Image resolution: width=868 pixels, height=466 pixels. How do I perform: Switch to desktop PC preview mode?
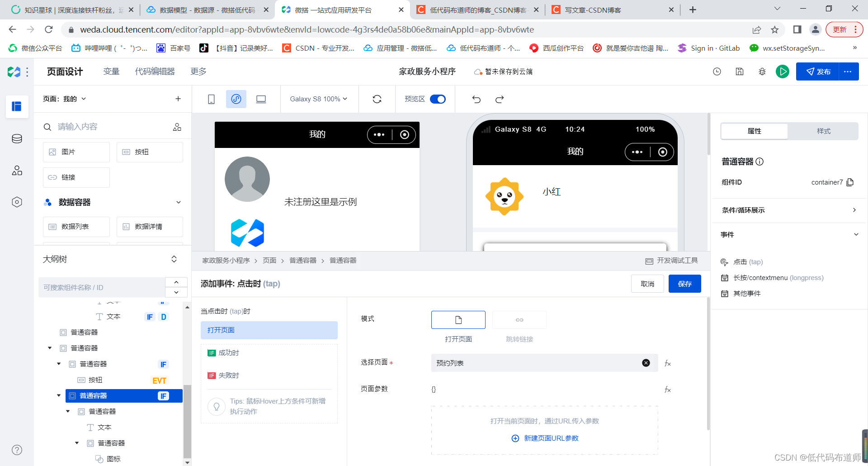pyautogui.click(x=261, y=99)
